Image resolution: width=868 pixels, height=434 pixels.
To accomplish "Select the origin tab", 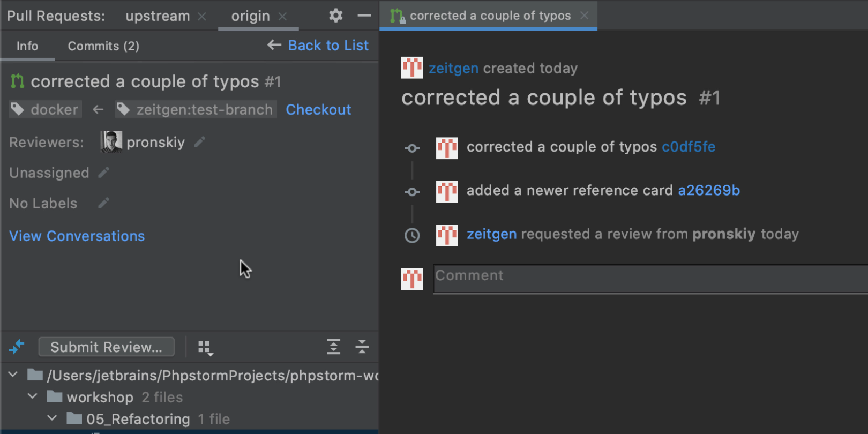I will pyautogui.click(x=250, y=16).
